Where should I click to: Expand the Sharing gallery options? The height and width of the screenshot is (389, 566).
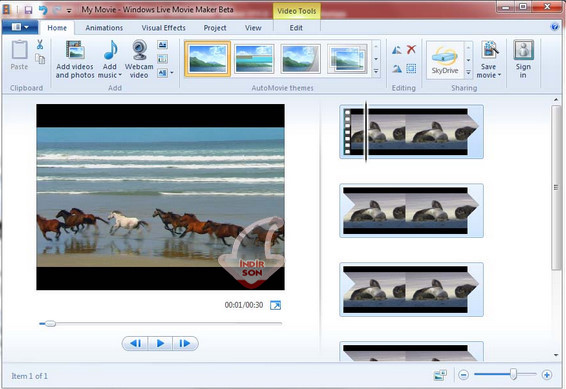point(468,73)
